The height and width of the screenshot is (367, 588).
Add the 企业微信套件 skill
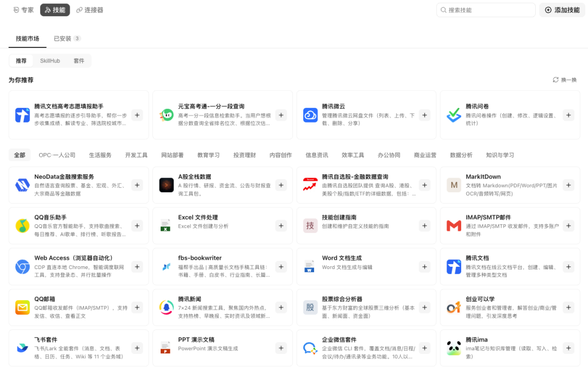[x=425, y=348]
